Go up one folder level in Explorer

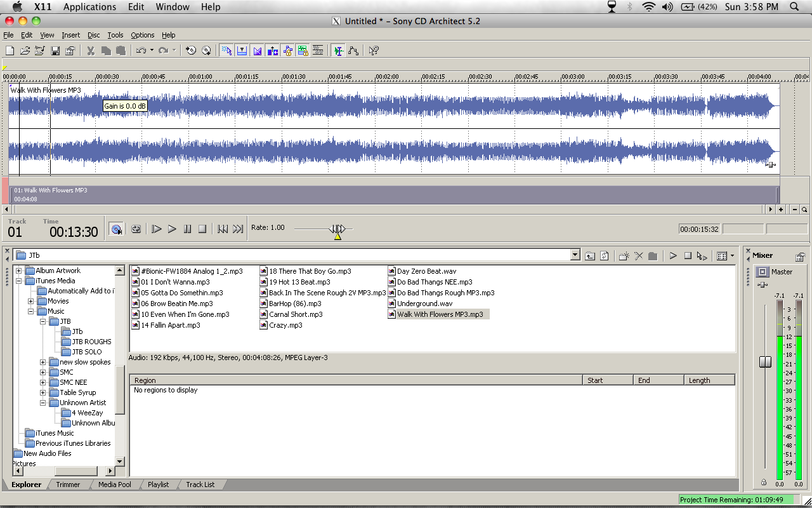[590, 256]
